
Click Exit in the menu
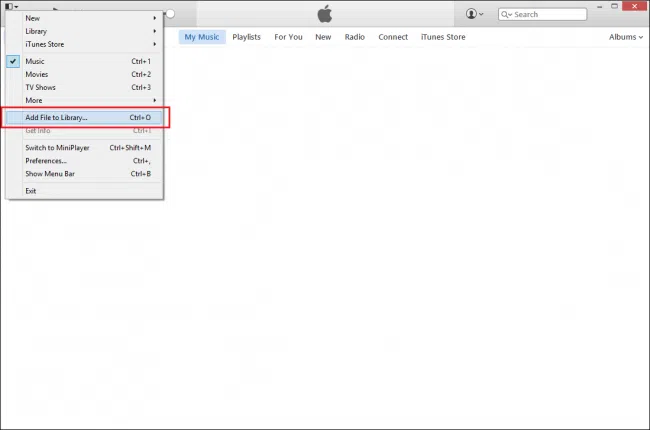[x=31, y=191]
